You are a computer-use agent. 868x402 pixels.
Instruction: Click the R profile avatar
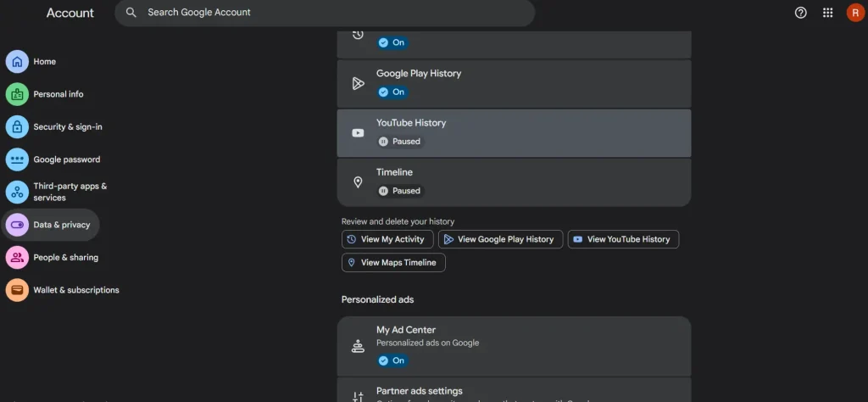(855, 13)
